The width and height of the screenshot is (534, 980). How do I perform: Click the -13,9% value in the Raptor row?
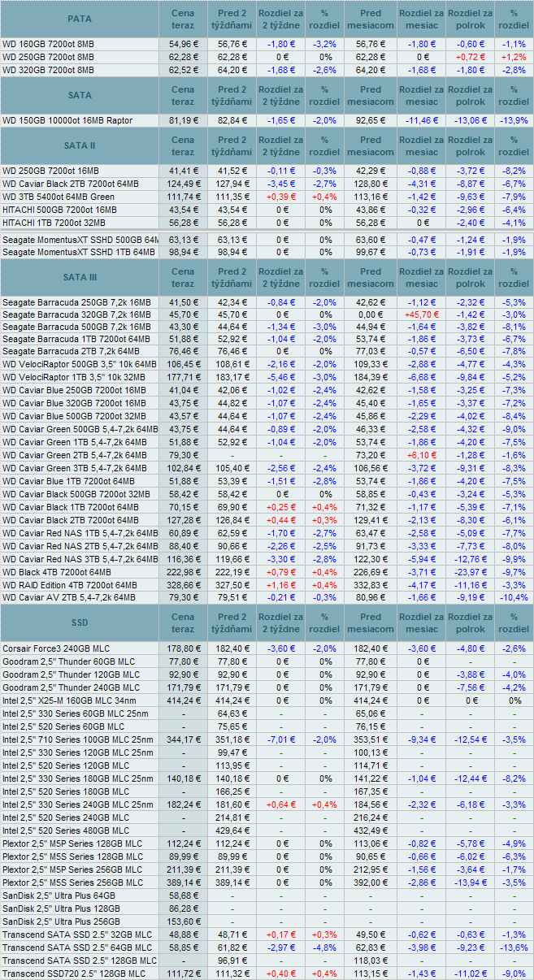514,120
